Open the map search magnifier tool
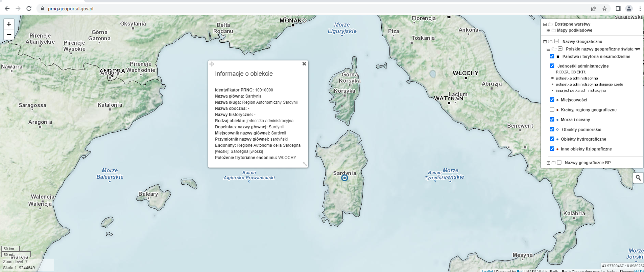Screen dimensions: 644x272 638,178
